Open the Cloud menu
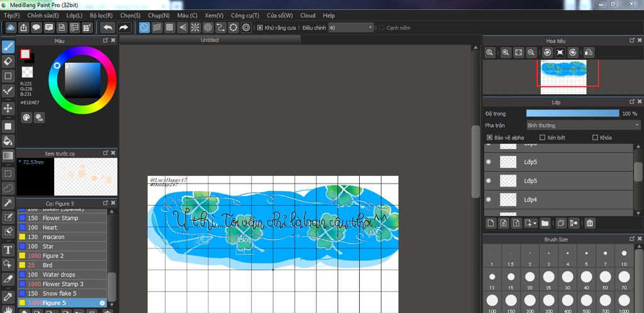The image size is (644, 313). pos(308,16)
